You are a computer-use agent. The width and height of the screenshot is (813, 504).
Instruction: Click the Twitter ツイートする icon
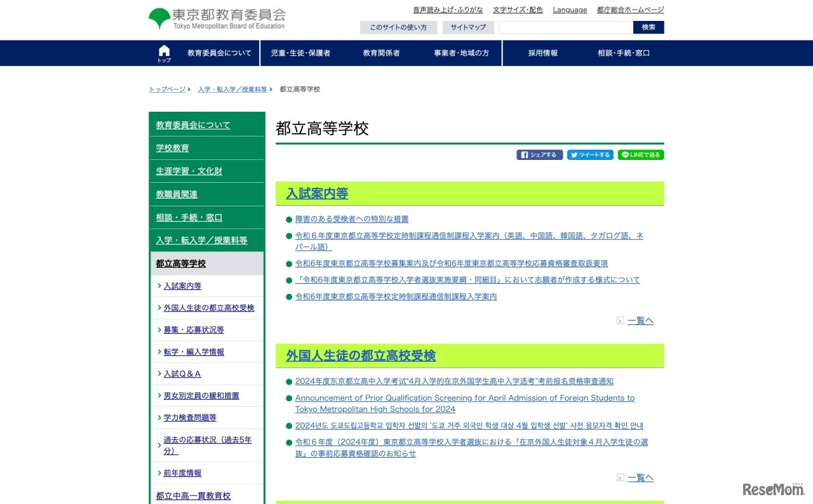tap(589, 154)
